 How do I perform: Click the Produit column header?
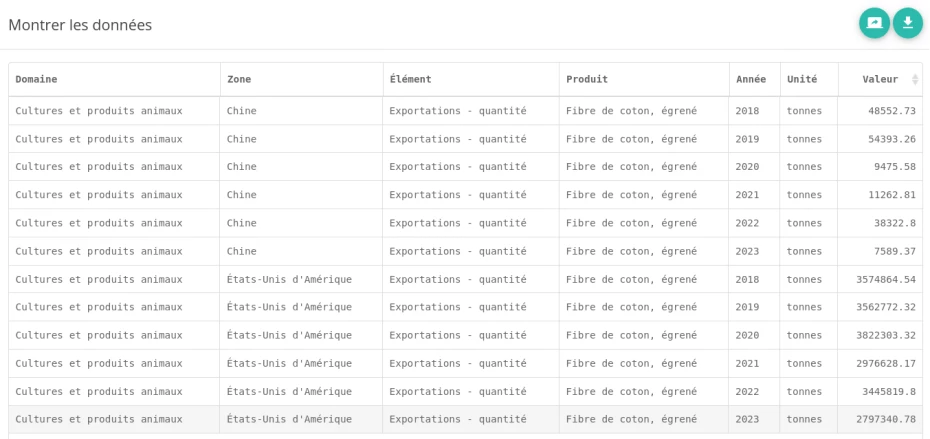click(x=587, y=79)
